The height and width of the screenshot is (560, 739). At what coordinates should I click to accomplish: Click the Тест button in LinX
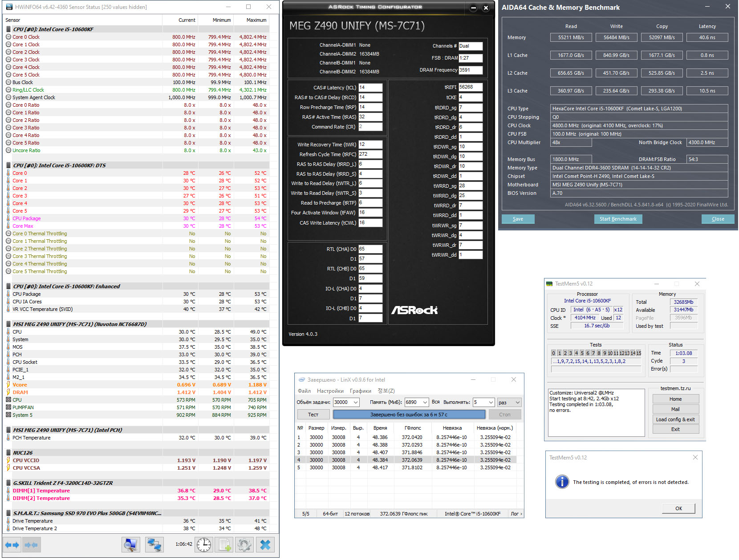click(313, 415)
